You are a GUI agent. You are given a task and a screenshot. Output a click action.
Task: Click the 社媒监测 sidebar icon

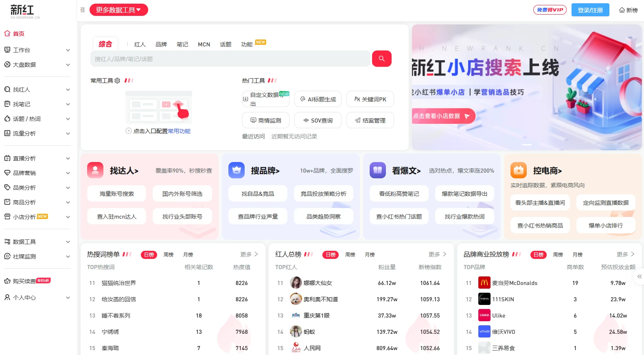(x=7, y=256)
